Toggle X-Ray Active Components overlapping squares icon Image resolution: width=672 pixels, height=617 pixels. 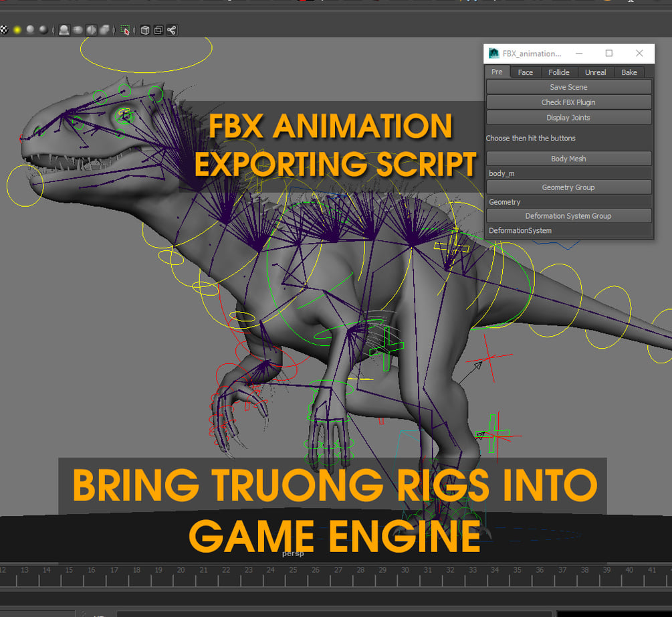coord(158,30)
